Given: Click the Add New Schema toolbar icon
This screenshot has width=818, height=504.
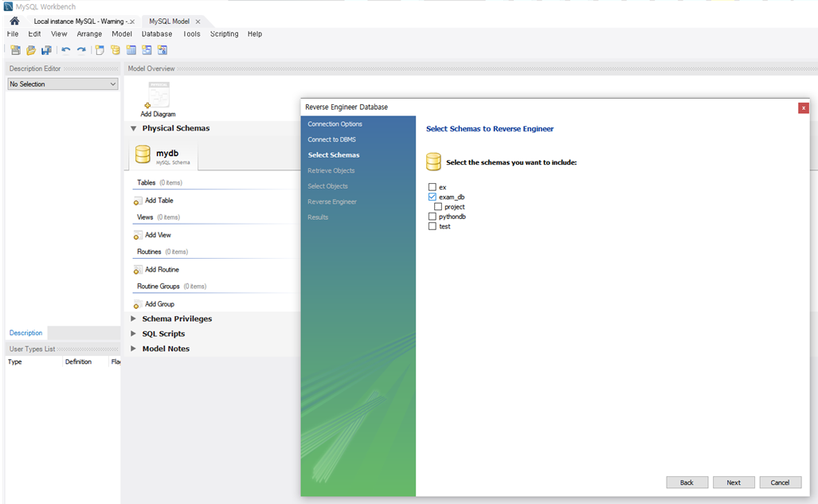Looking at the screenshot, I should pos(115,50).
